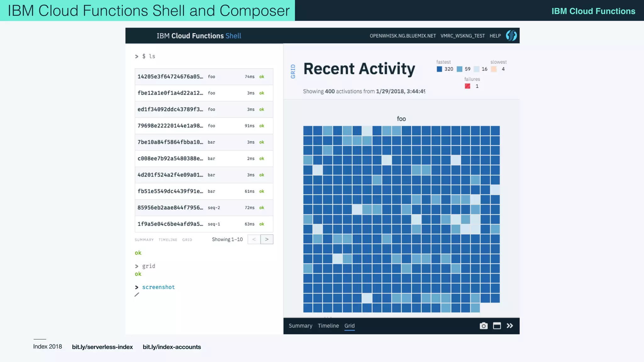The width and height of the screenshot is (644, 362).
Task: Click the Showing 1–10 pagination text
Action: coord(227,239)
